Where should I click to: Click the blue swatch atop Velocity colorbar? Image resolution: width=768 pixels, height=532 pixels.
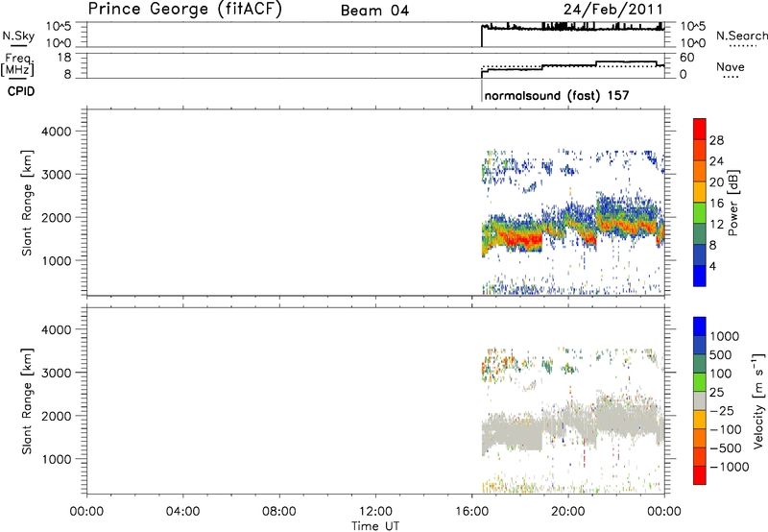click(x=700, y=326)
